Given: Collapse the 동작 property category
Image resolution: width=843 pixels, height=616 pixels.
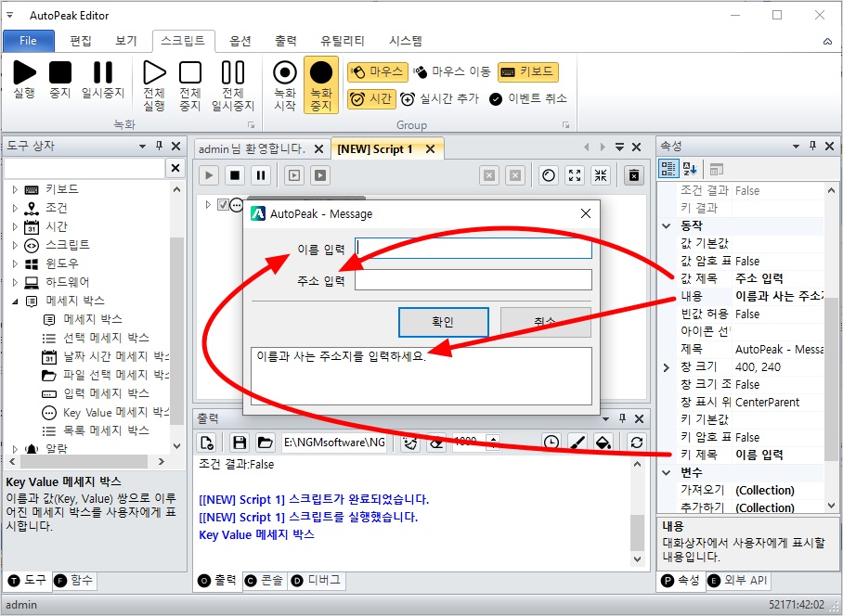Looking at the screenshot, I should click(667, 225).
